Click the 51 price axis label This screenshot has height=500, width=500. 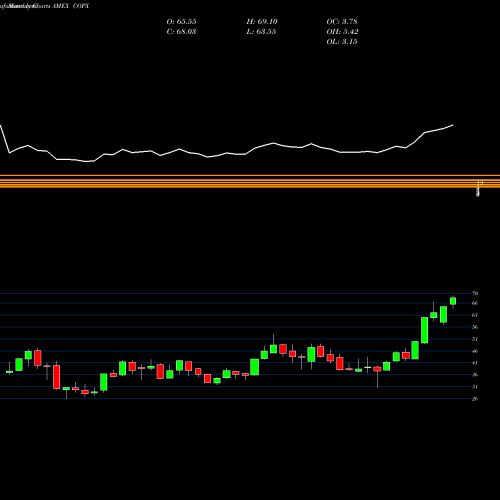(475, 339)
